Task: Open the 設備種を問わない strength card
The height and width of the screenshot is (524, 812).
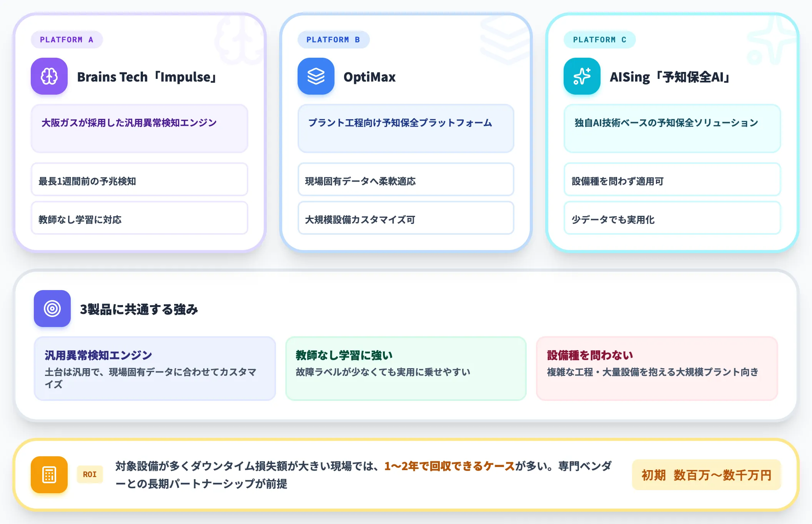Action: click(x=657, y=369)
